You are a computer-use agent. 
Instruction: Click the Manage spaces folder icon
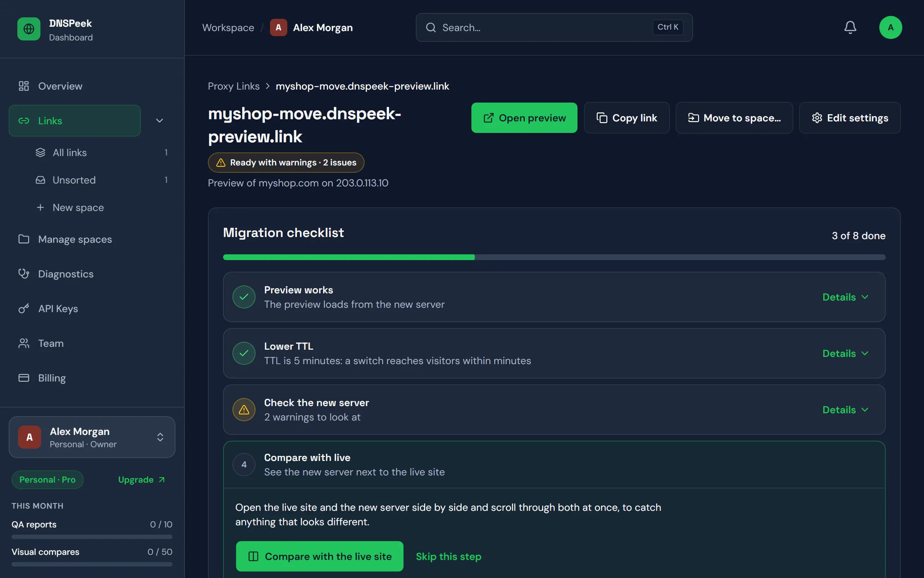(x=24, y=239)
